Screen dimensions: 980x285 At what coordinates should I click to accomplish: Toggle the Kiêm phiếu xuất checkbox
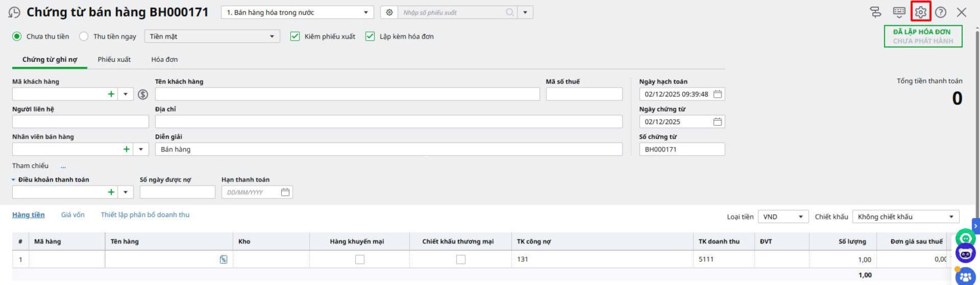click(x=295, y=37)
